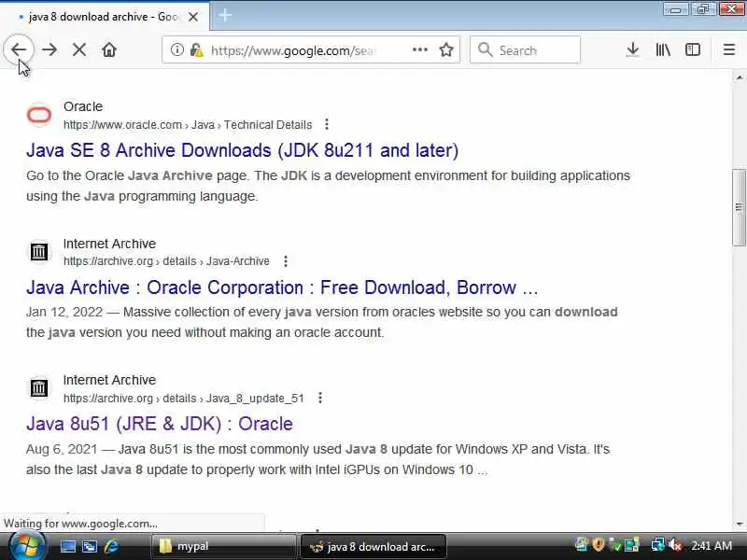Open the browser hamburger menu
747x560 pixels.
tap(729, 49)
